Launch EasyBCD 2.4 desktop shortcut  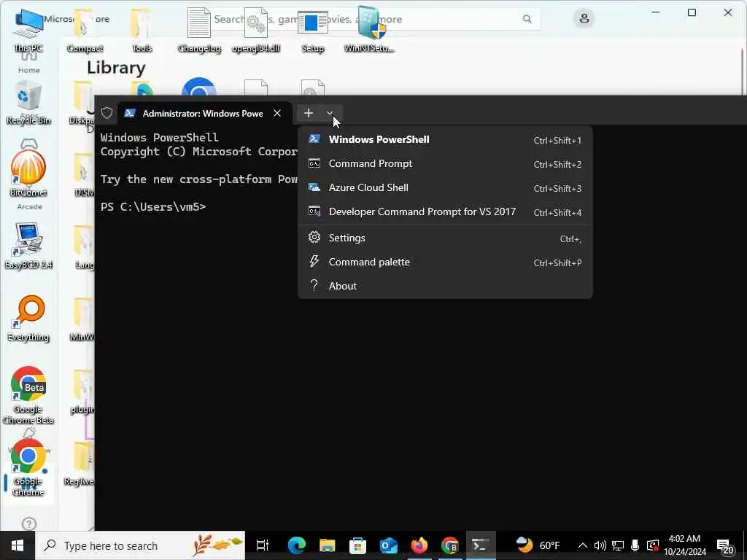click(x=28, y=246)
